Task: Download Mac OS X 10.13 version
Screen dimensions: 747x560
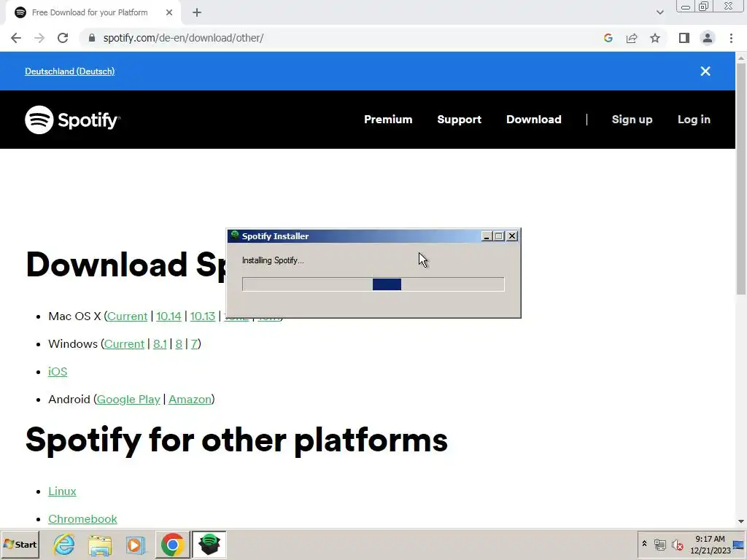Action: (x=203, y=316)
